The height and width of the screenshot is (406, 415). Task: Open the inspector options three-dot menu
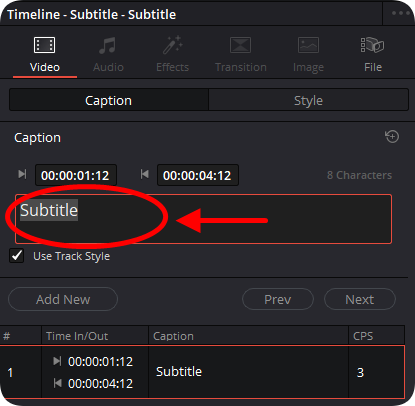400,13
